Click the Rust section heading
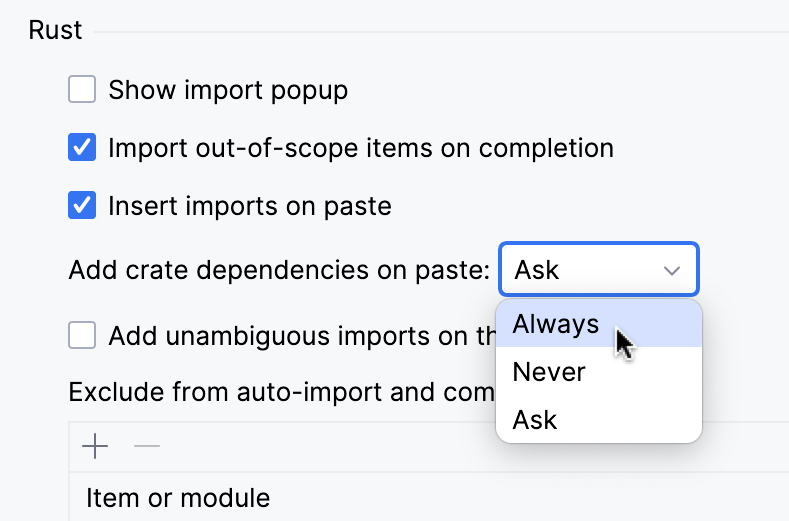 coord(55,31)
